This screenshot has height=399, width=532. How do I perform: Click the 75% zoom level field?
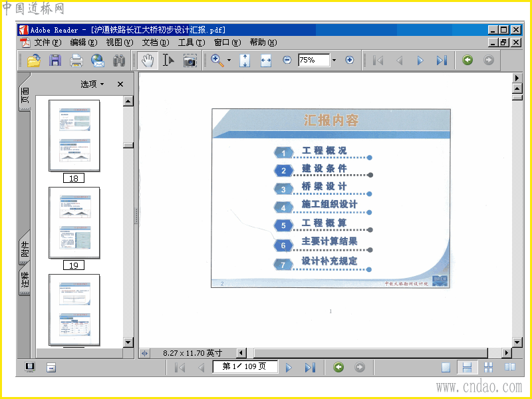tap(313, 60)
